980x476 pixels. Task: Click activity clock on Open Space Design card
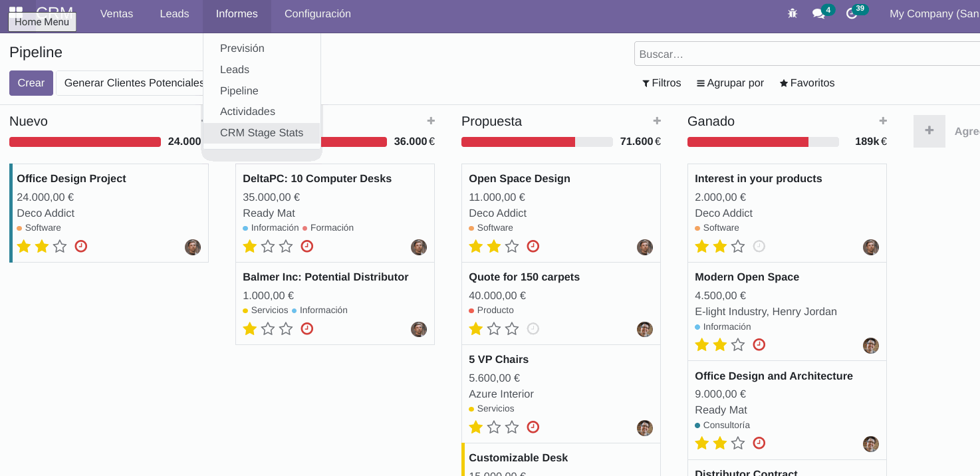tap(533, 246)
